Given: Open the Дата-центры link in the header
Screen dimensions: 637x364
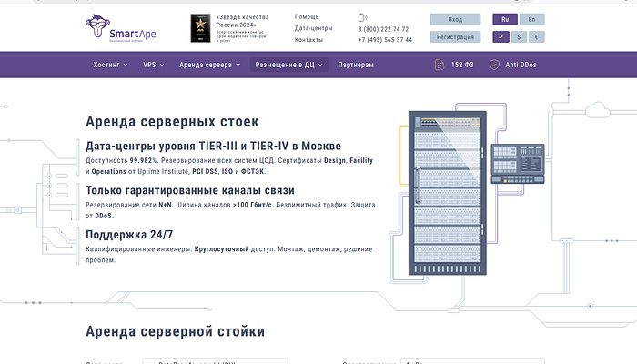Looking at the screenshot, I should pyautogui.click(x=314, y=28).
